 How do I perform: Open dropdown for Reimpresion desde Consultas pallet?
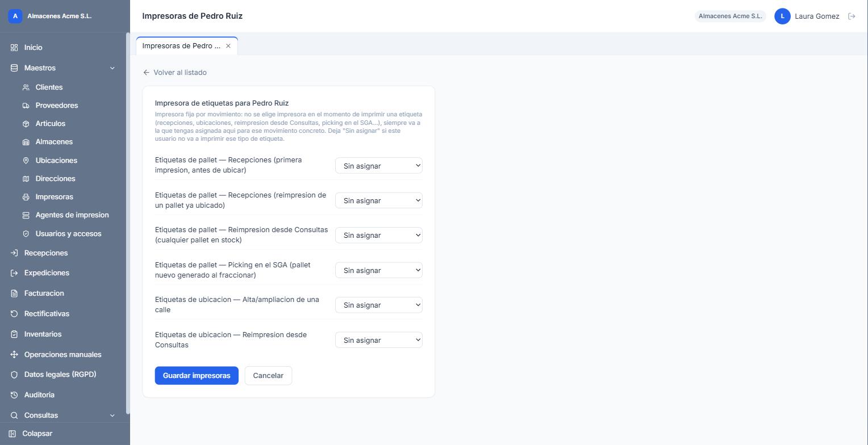pyautogui.click(x=379, y=235)
